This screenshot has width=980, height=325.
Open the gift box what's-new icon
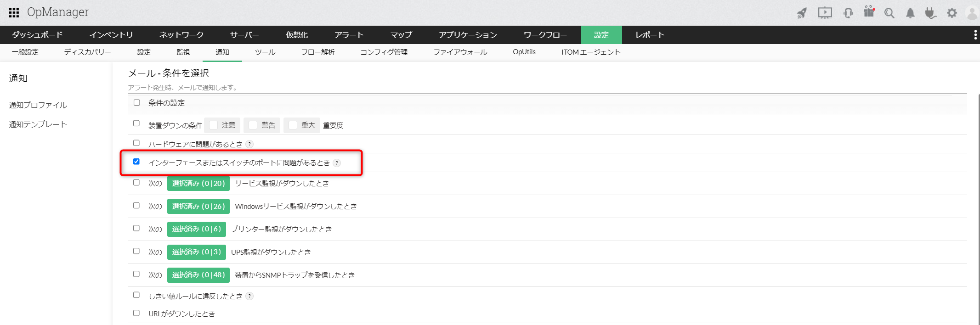869,12
